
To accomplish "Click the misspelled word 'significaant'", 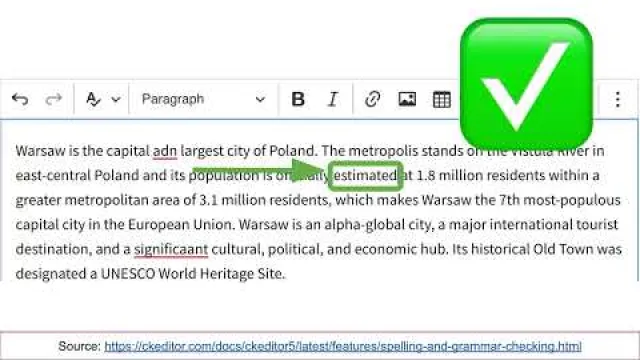I will coord(171,249).
